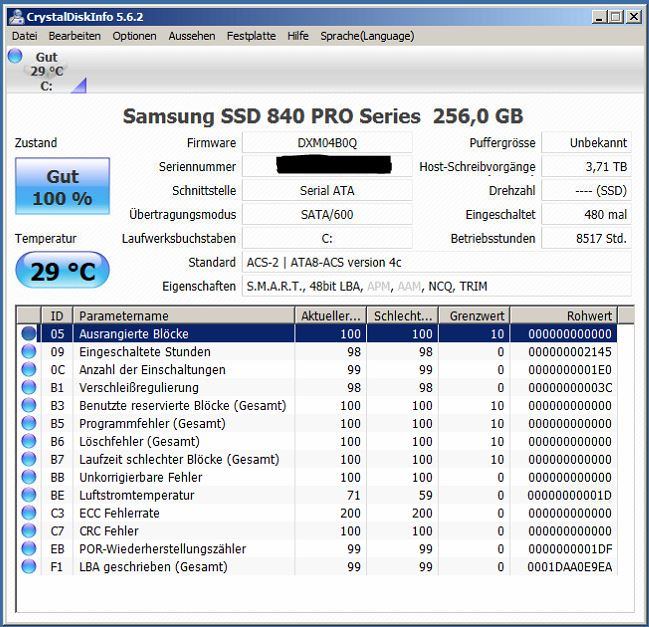Click the Samsung SSD 840 PRO Series title

(272, 116)
